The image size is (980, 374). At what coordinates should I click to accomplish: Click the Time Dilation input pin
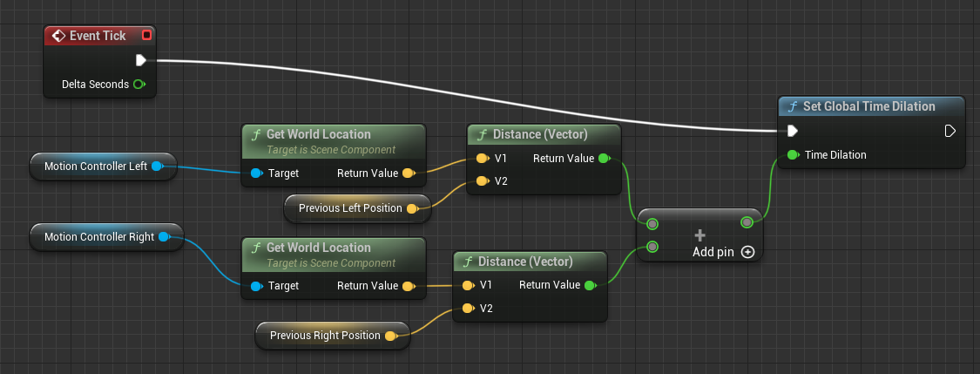(x=792, y=155)
